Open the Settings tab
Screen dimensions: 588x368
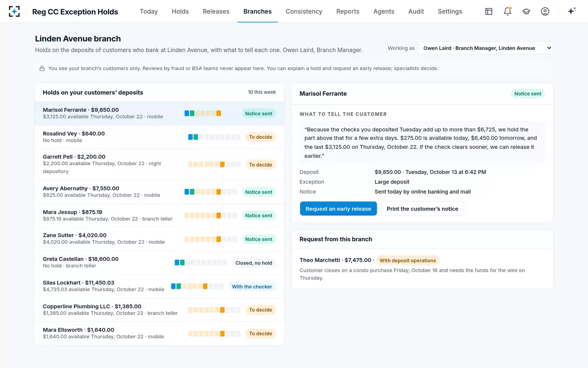click(450, 11)
